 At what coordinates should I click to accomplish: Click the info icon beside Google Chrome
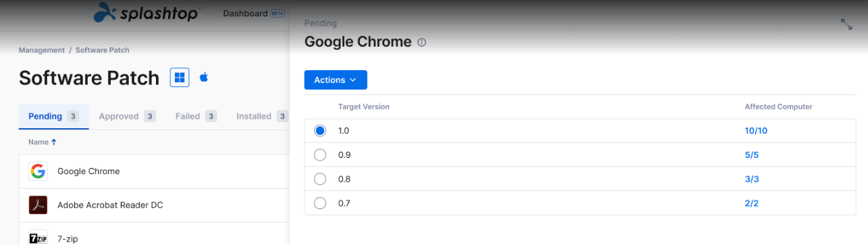(x=422, y=42)
